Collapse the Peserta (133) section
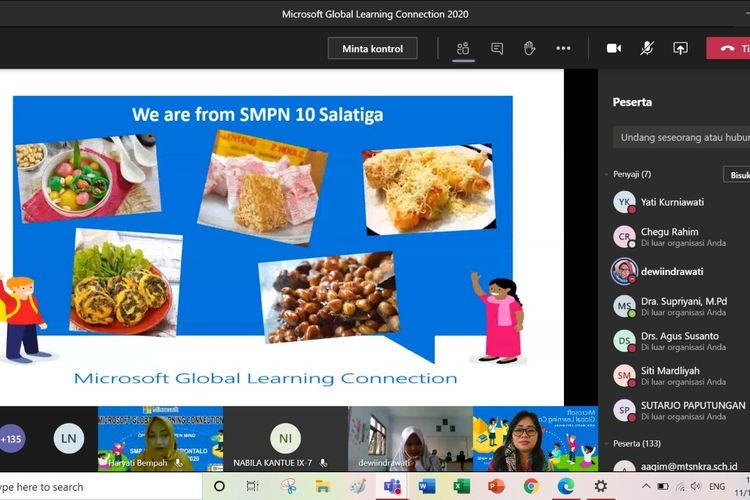Screen dimensions: 750x500 [x=606, y=443]
